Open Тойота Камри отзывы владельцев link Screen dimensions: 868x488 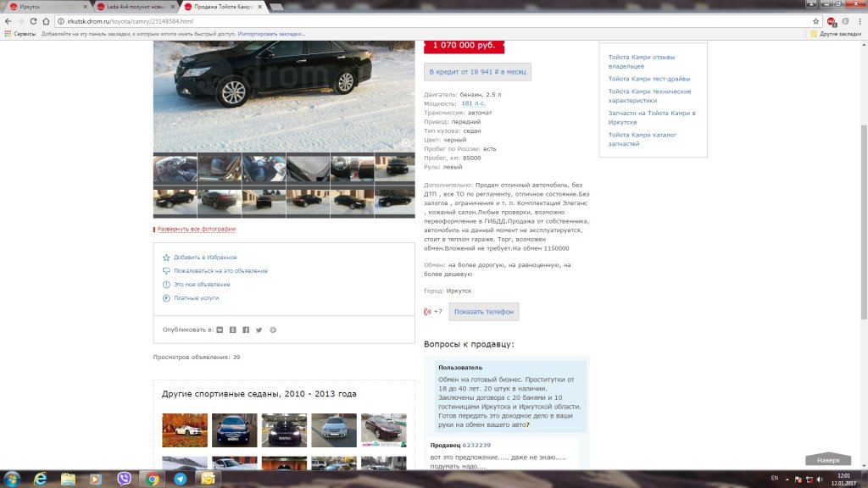(642, 61)
